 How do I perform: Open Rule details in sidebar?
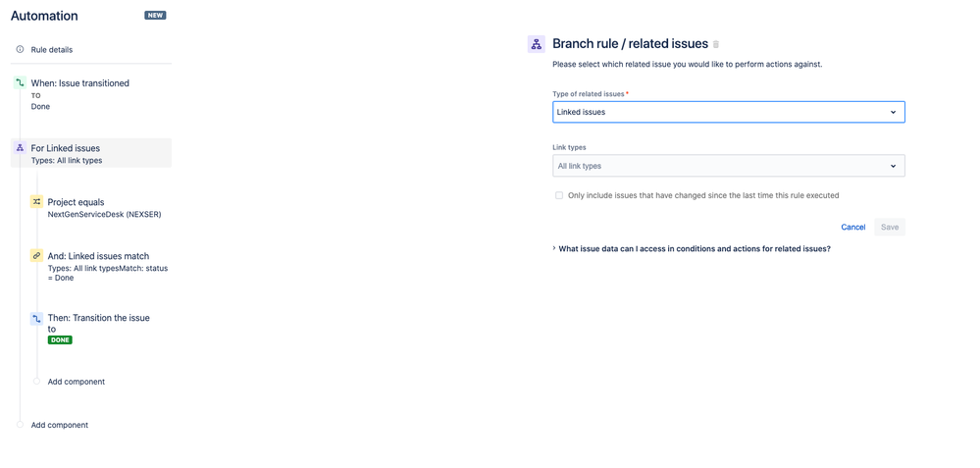click(52, 49)
